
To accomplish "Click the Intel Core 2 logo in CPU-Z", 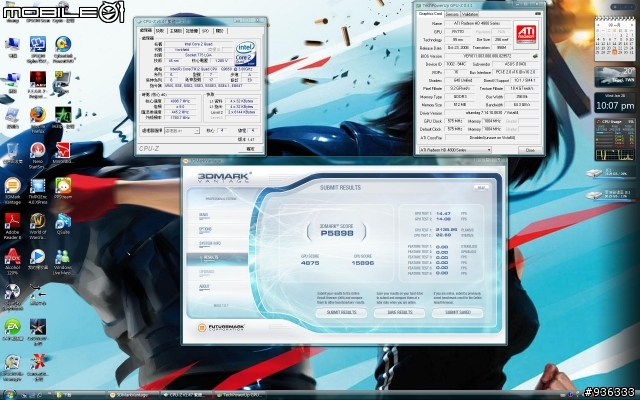I will [x=246, y=53].
